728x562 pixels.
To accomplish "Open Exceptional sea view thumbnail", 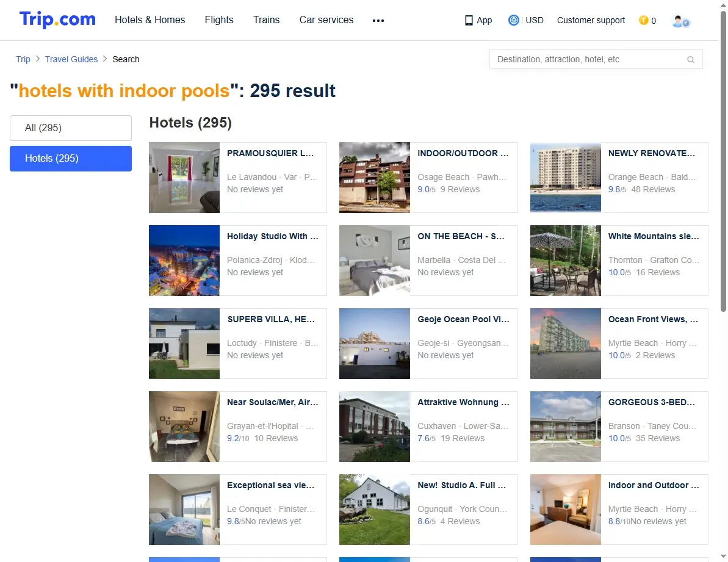I will pyautogui.click(x=184, y=510).
